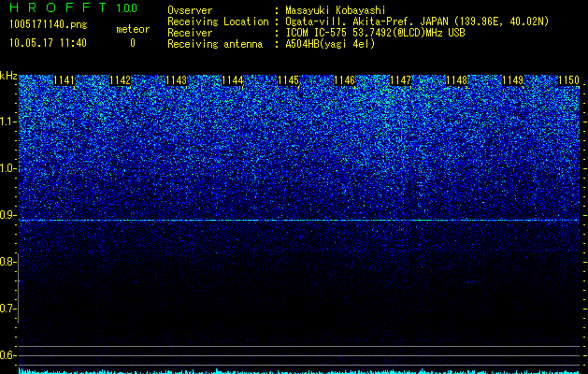Viewport: 588px width, 374px height.
Task: Click the 0.6 kHz axis label
Action: (7, 355)
